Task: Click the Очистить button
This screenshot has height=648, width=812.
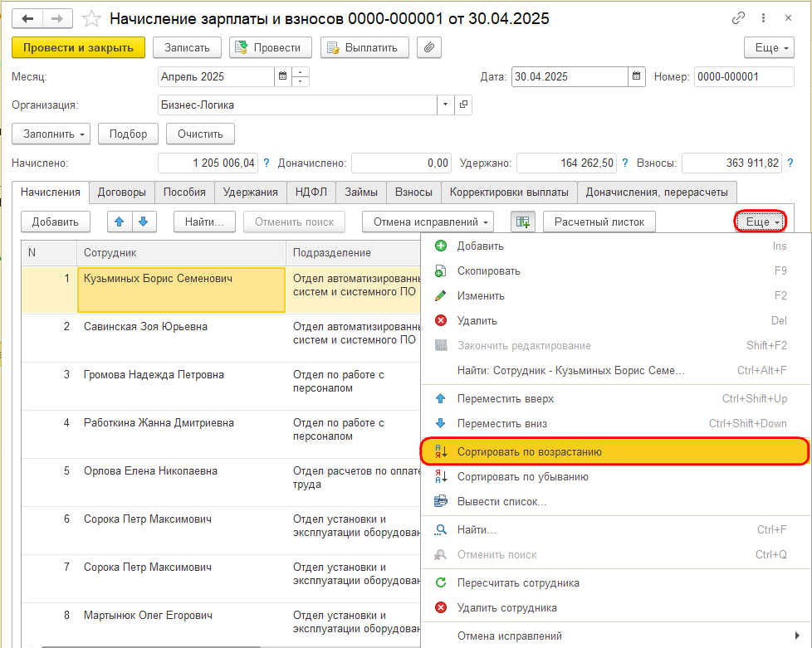Action: 200,134
